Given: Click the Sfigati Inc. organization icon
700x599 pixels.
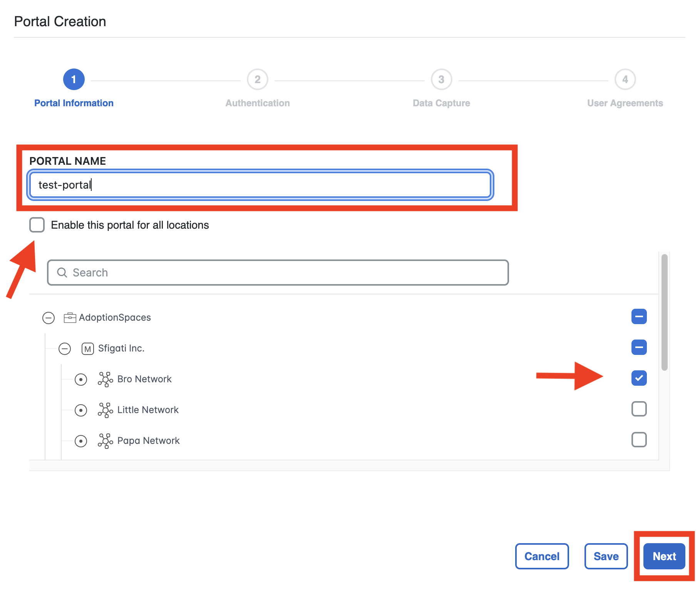Looking at the screenshot, I should [88, 349].
